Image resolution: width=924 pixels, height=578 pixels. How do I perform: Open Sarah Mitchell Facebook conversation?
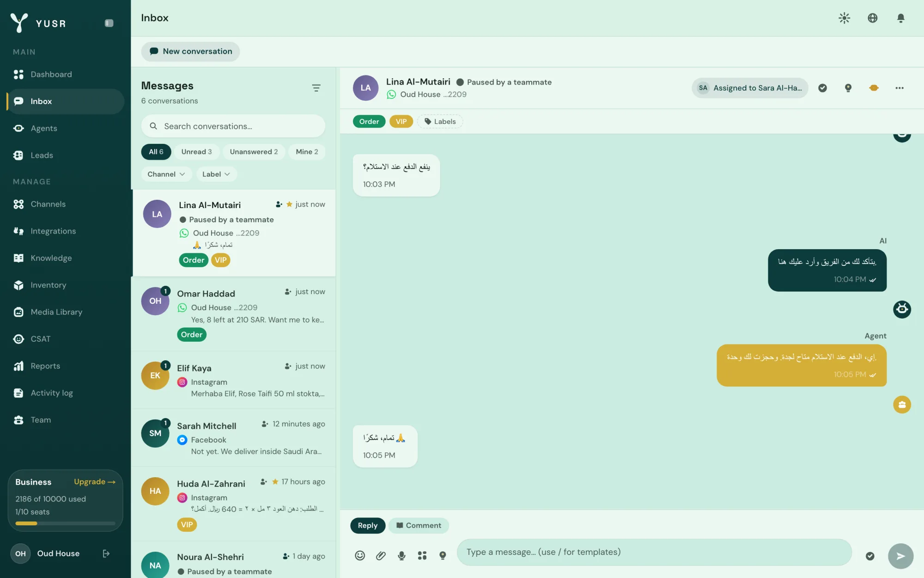coord(233,438)
